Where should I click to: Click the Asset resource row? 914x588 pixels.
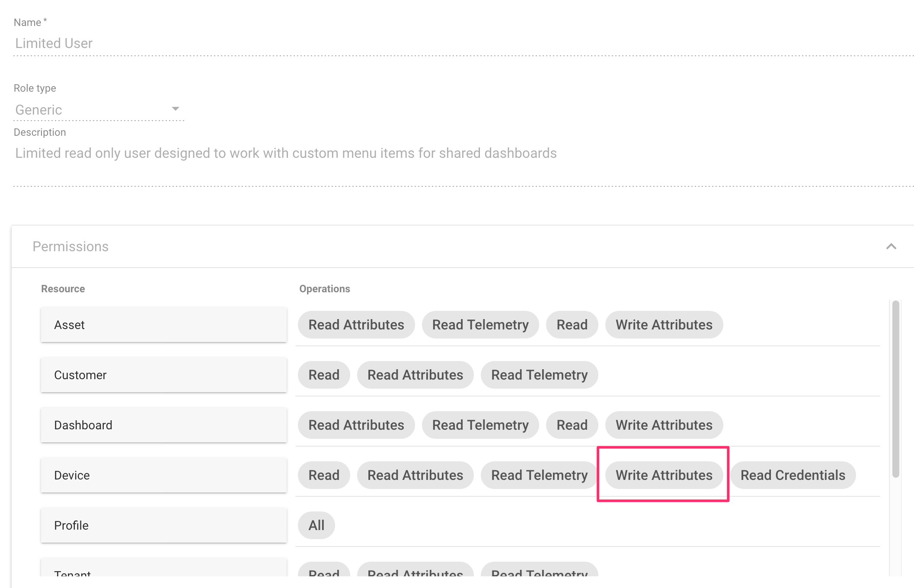point(164,325)
